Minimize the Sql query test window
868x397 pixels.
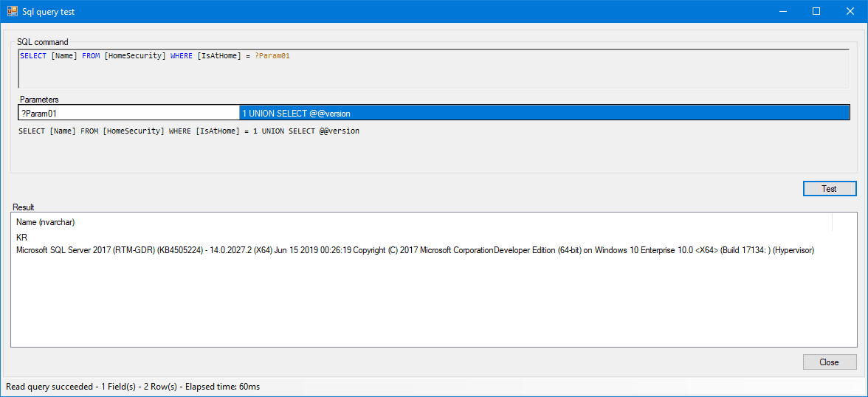pos(782,11)
